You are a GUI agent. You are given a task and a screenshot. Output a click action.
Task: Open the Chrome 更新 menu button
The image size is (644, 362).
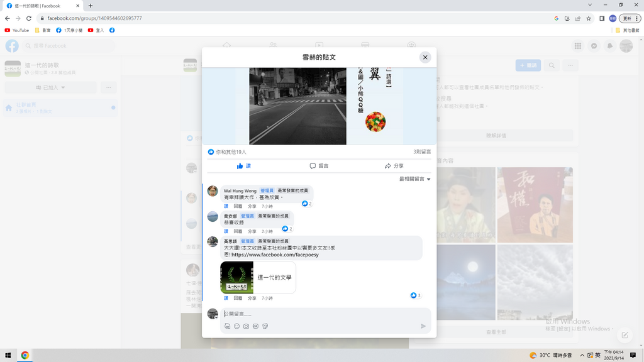[629, 18]
